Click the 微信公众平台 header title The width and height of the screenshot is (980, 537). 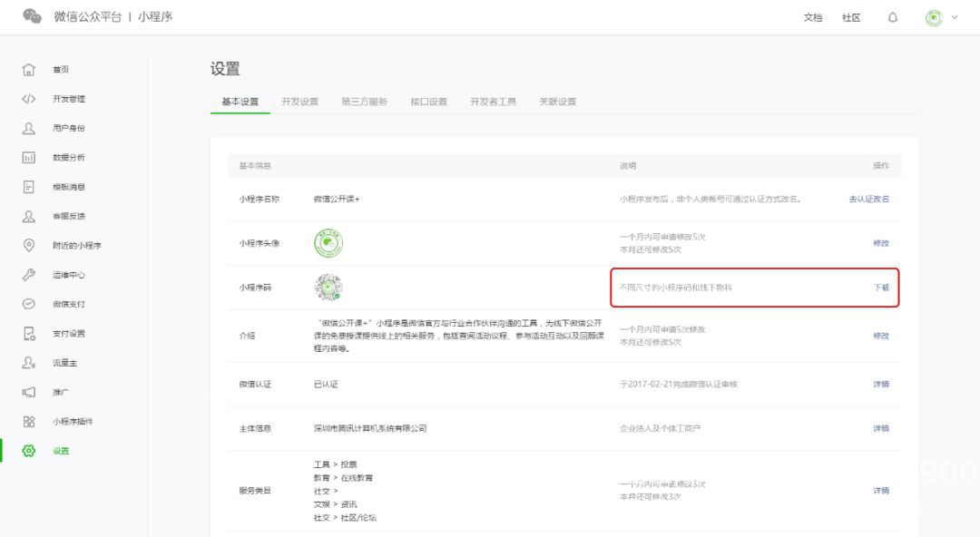pyautogui.click(x=87, y=17)
